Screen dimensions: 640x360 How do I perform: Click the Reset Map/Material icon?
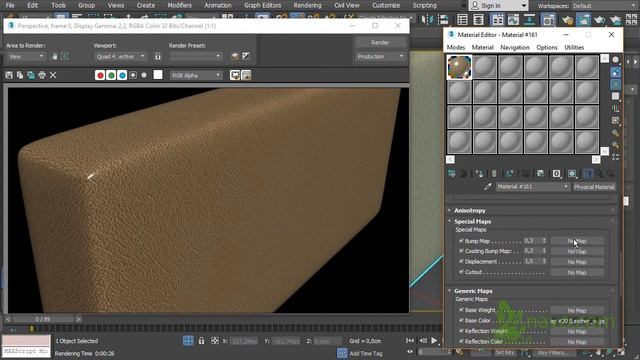[493, 173]
